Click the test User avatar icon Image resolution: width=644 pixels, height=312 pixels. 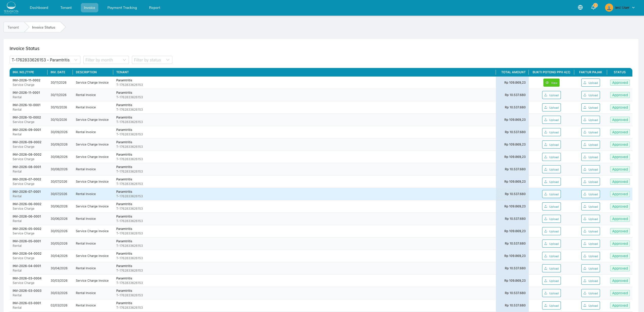coord(609,8)
